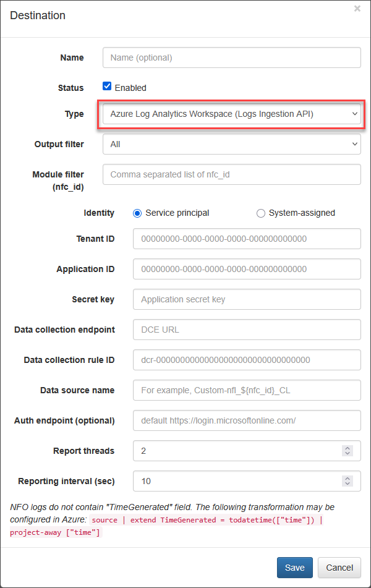Focus the Secret key field
371x588 pixels.
pyautogui.click(x=247, y=299)
